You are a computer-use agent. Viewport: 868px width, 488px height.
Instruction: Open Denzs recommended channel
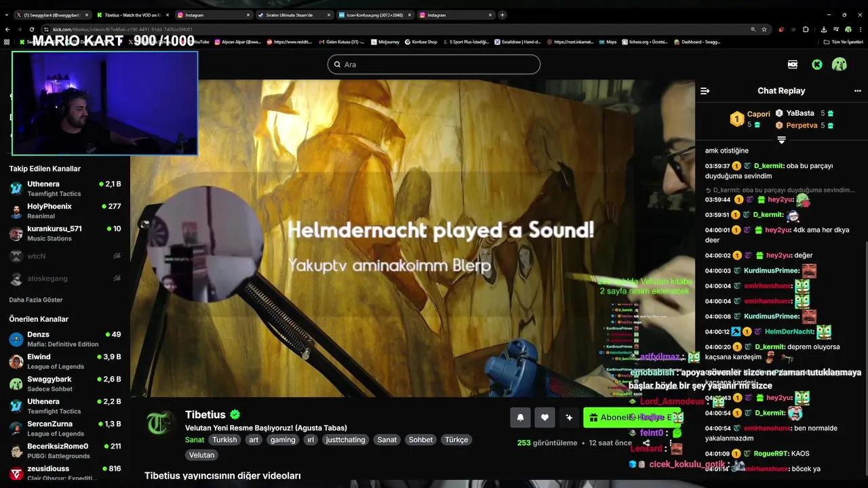pos(65,339)
